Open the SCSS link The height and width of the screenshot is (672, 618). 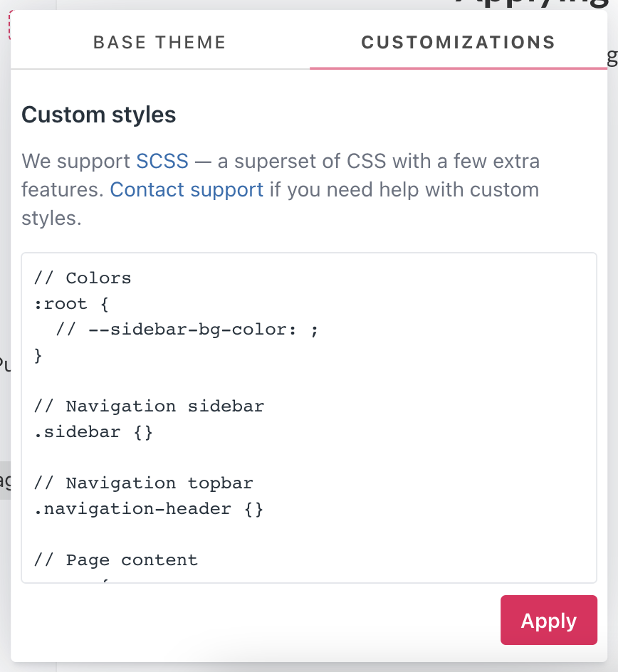click(x=162, y=162)
